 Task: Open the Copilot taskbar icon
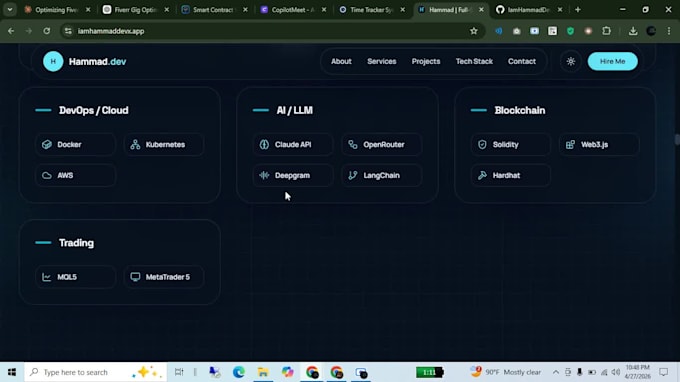tap(288, 372)
